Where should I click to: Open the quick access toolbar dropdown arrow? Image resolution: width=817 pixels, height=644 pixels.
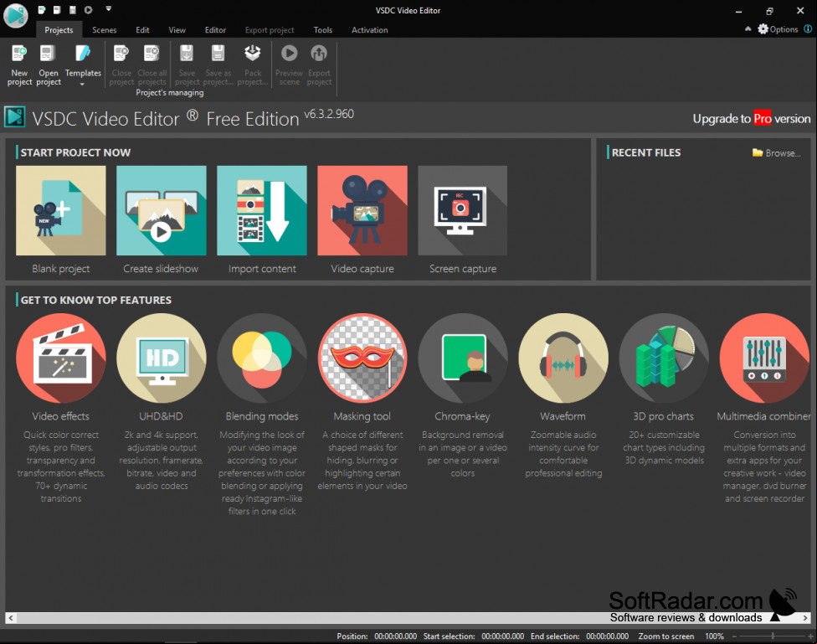click(108, 9)
